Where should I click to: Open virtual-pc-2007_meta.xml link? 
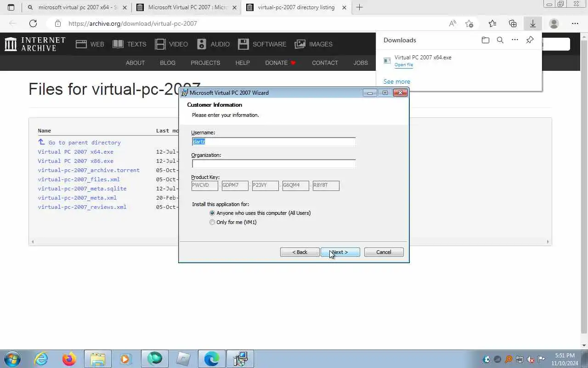coord(77,198)
